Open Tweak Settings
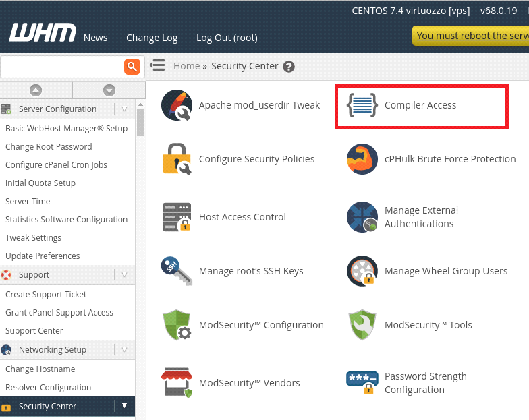The width and height of the screenshot is (529, 420). coord(33,237)
